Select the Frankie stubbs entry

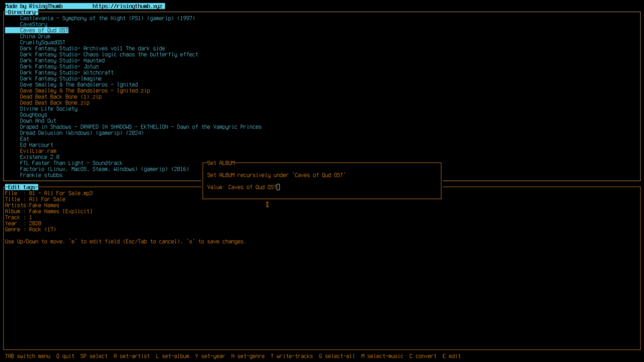click(x=41, y=175)
